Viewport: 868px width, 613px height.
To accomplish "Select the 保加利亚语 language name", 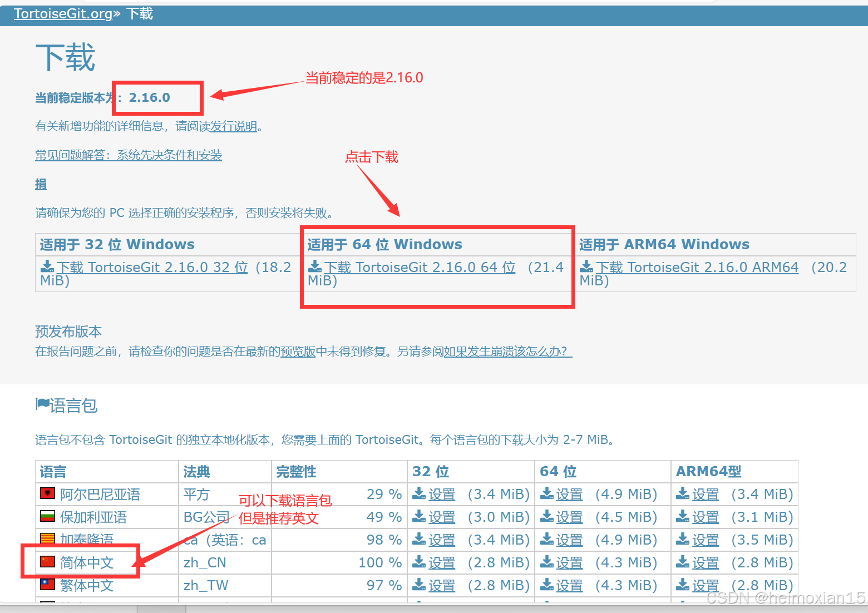I will [93, 517].
